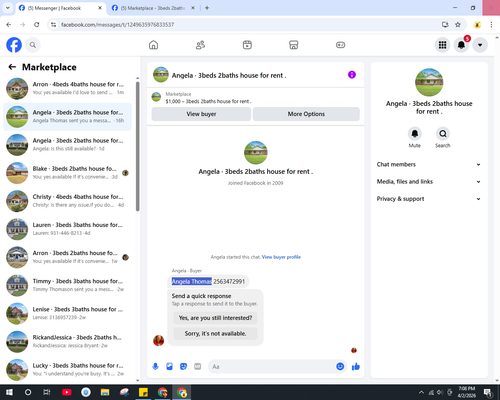Expand Media, files and links section
500x400 pixels.
[x=429, y=182]
